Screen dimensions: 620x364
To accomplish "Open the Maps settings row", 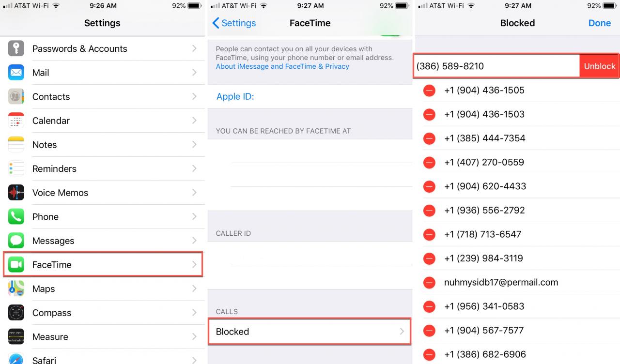I will tap(103, 289).
